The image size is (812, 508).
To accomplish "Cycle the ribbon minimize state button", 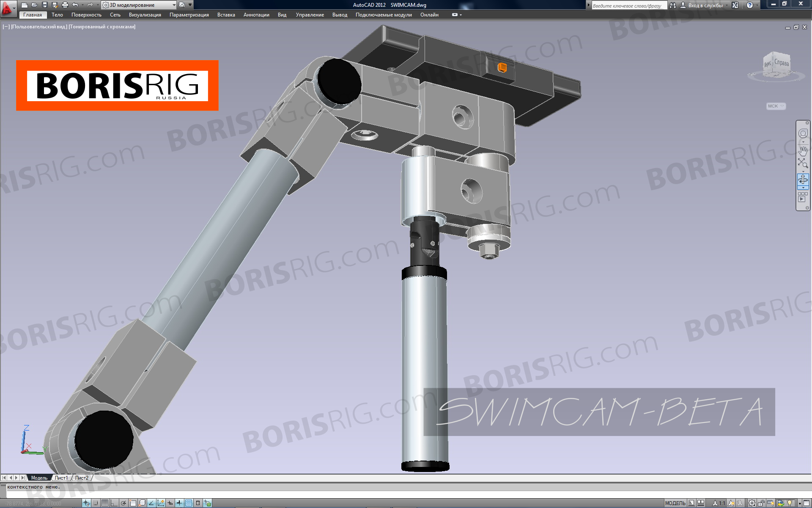I will (x=455, y=15).
